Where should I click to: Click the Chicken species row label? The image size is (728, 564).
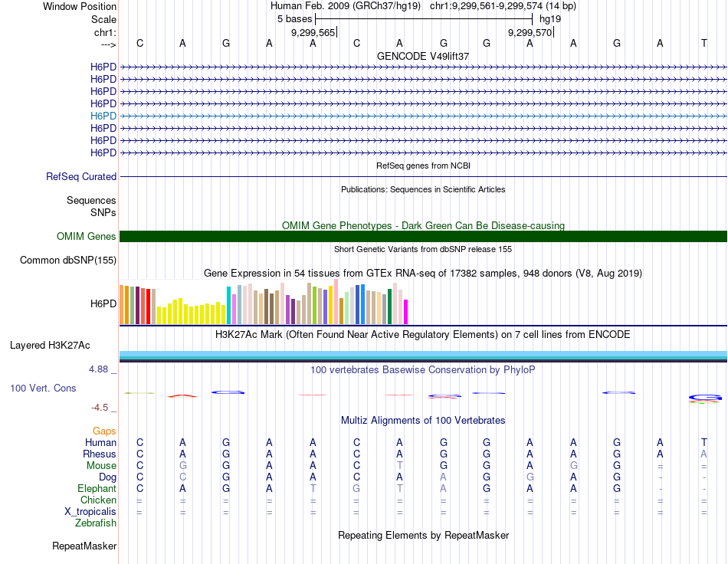tap(98, 500)
